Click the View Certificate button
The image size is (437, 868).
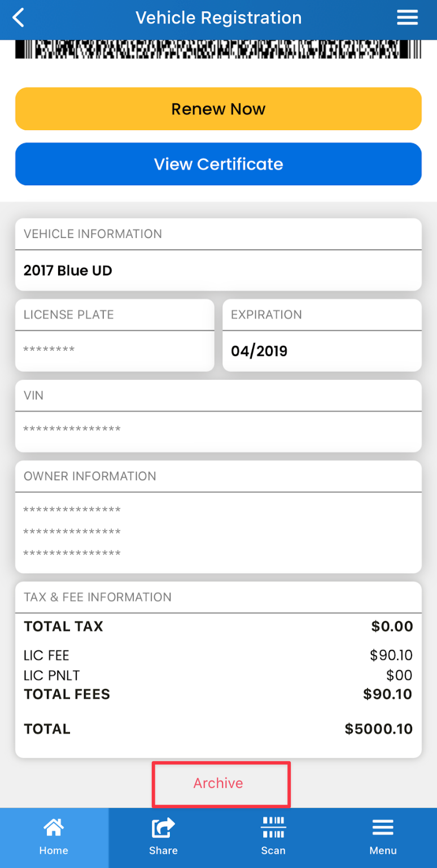click(218, 164)
